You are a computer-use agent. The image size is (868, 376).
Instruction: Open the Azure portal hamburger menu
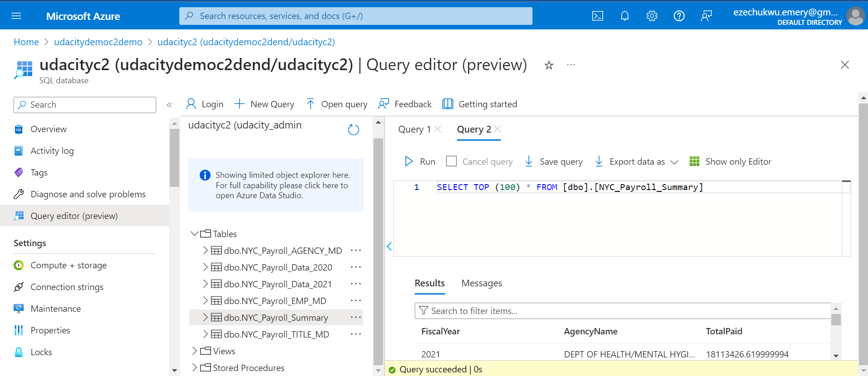[16, 16]
